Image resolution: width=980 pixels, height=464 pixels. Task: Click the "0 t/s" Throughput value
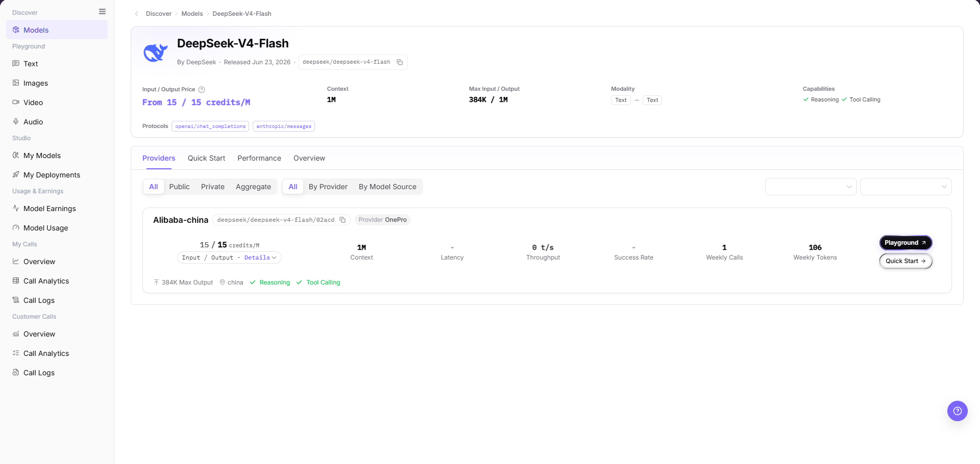(x=543, y=247)
